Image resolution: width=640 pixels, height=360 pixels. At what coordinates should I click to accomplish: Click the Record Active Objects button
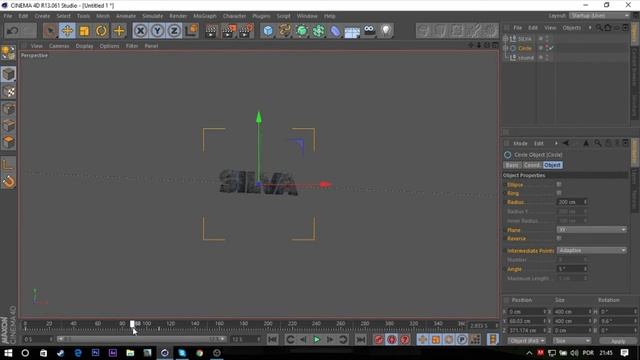[x=378, y=340]
